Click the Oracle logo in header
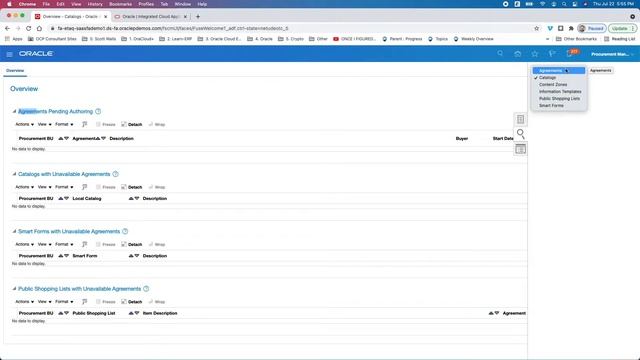This screenshot has width=640, height=360. (36, 53)
